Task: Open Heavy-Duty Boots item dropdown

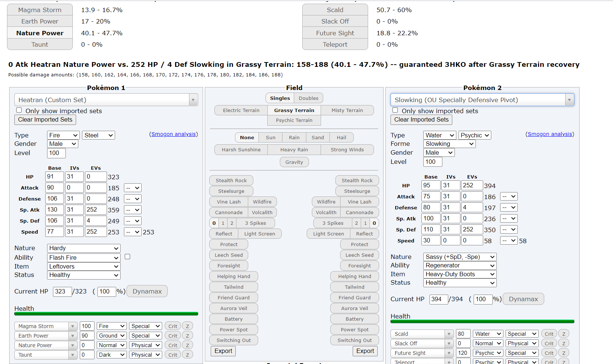Action: pos(460,274)
